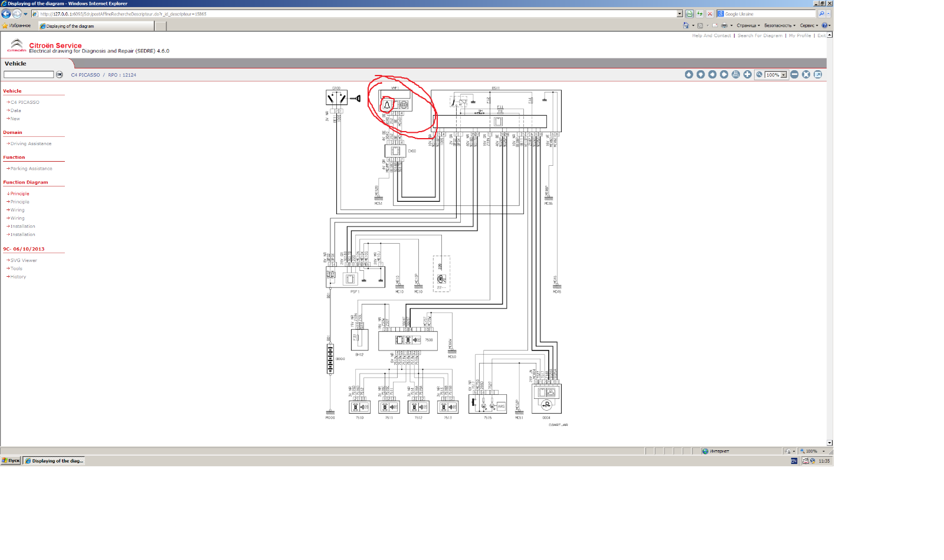Click the RPO : 12124 breadcrumb
This screenshot has height=560, width=944.
coord(122,75)
